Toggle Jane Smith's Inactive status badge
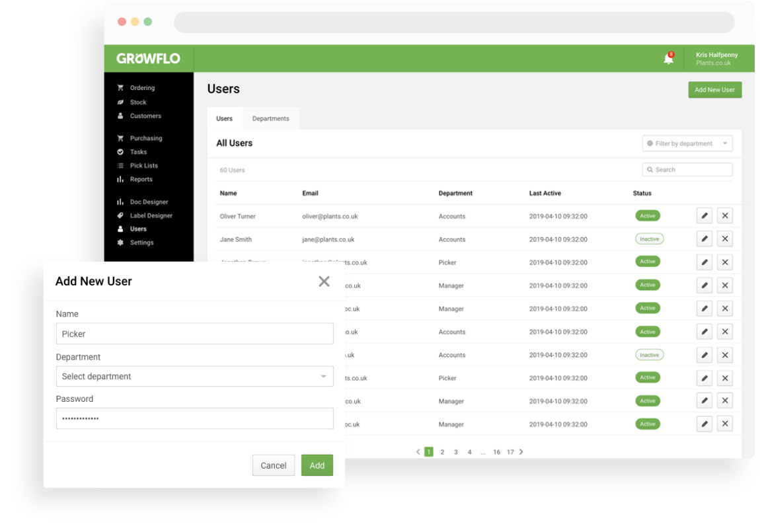This screenshot has width=760, height=532. pyautogui.click(x=650, y=239)
